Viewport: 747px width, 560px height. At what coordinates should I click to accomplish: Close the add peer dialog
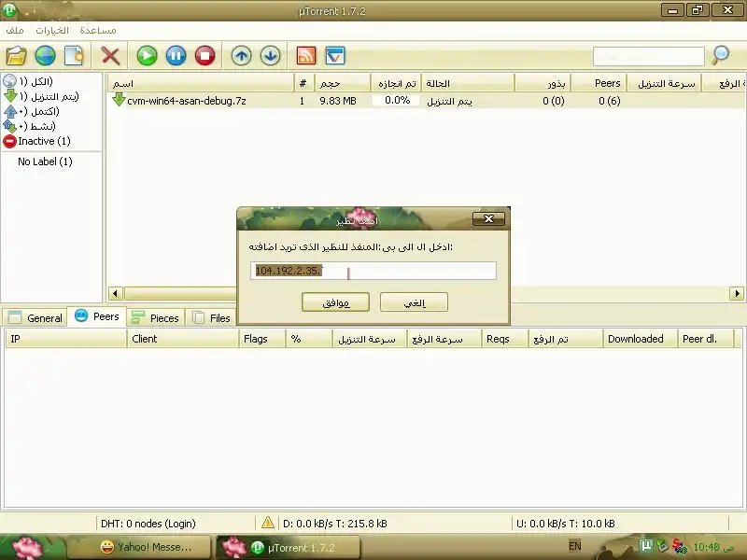pos(488,219)
